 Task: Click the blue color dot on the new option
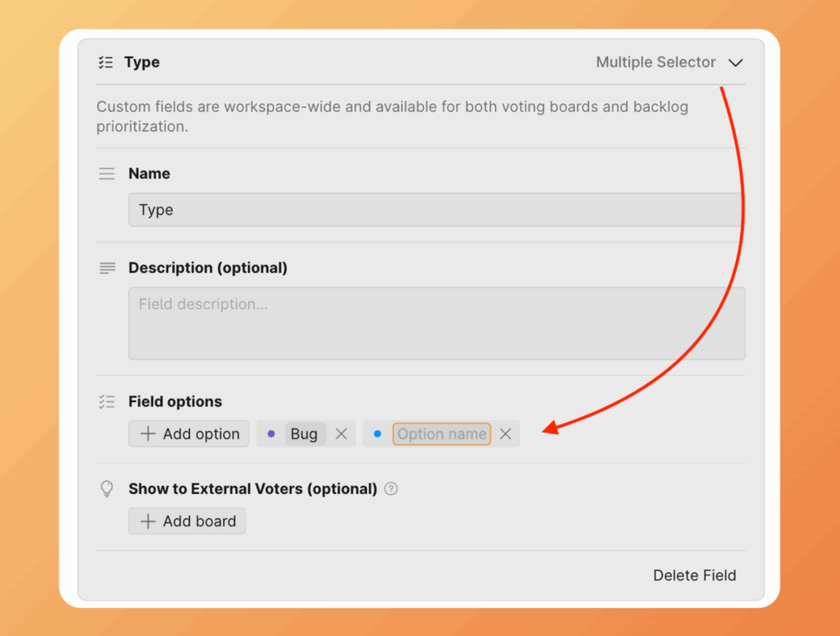click(377, 434)
